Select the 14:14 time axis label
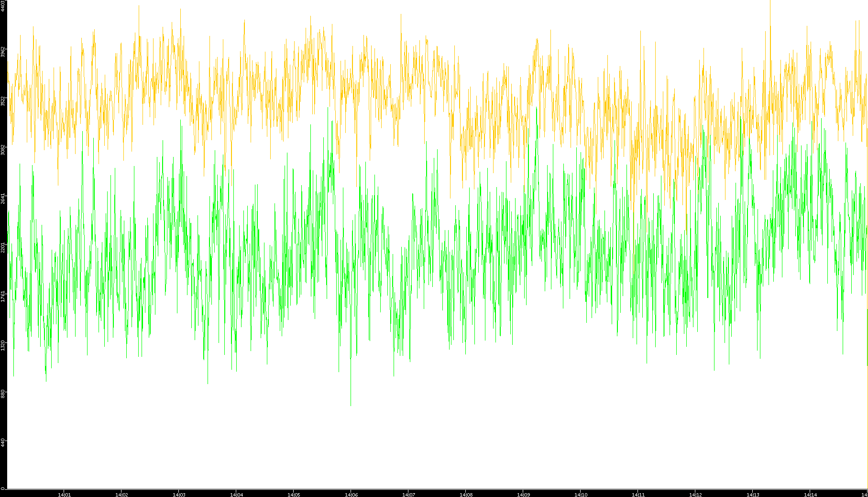This screenshot has height=497, width=868. pyautogui.click(x=810, y=495)
